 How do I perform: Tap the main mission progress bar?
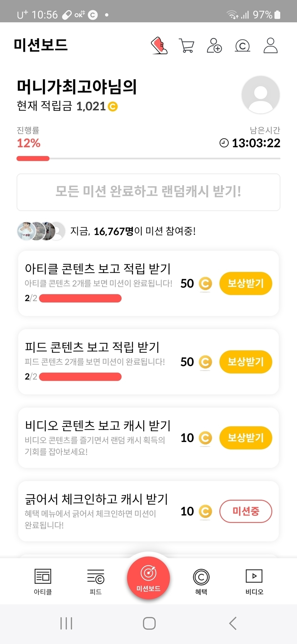tap(148, 158)
